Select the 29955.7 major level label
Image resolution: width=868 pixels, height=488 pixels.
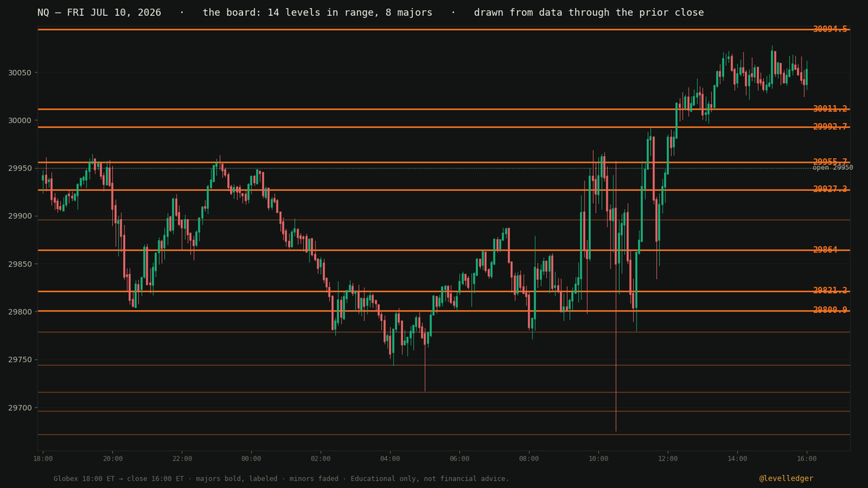click(830, 163)
